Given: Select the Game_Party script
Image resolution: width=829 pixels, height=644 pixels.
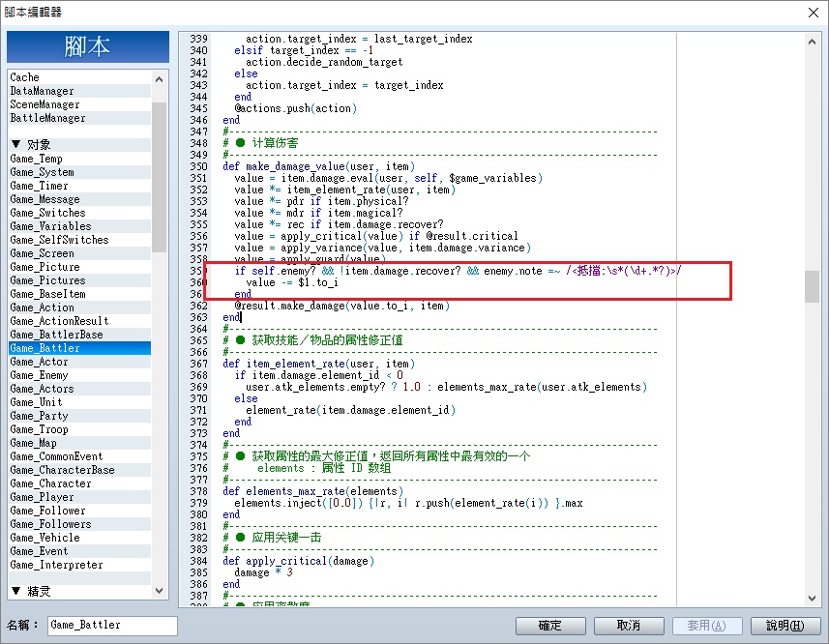Looking at the screenshot, I should click(x=80, y=416).
